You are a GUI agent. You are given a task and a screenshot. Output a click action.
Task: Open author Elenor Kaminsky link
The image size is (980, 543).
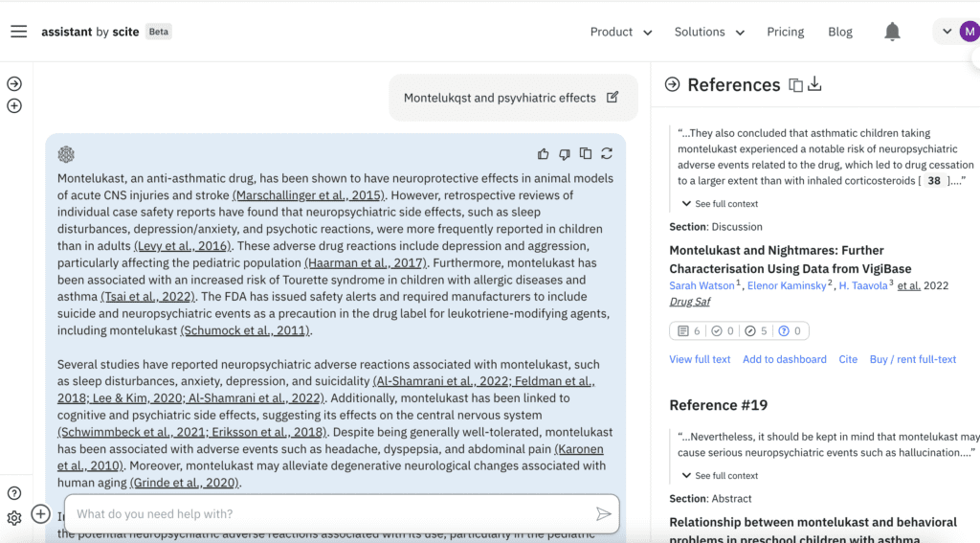point(787,285)
